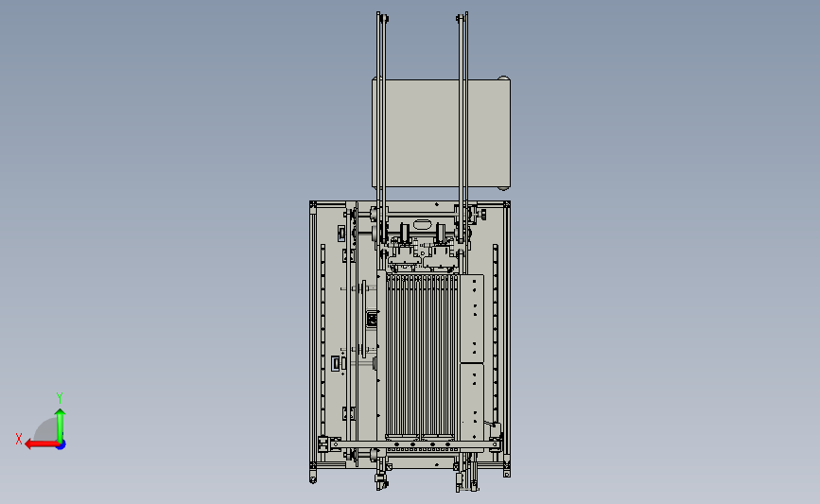Click the 'X' axis label
The height and width of the screenshot is (504, 820).
pos(19,439)
